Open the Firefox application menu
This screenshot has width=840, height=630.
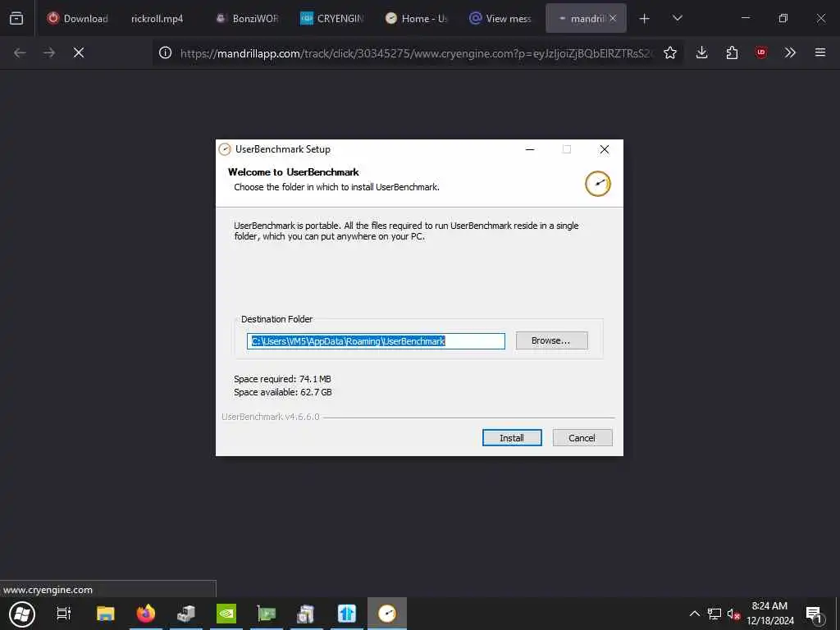[819, 52]
